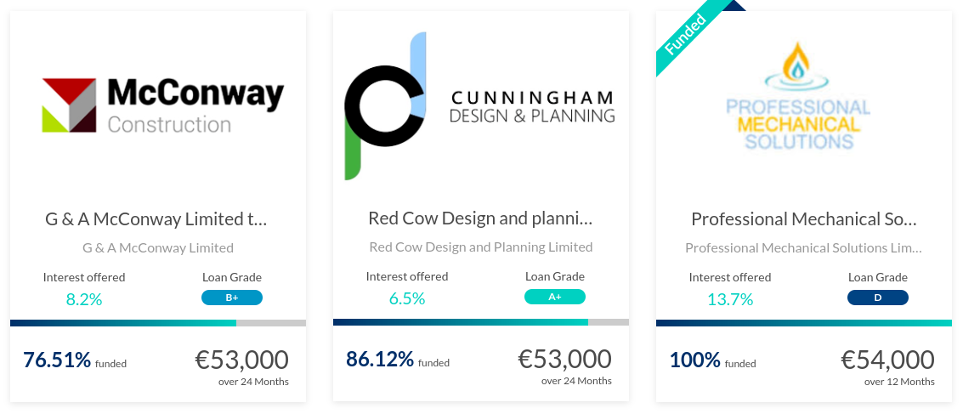The height and width of the screenshot is (414, 980).
Task: Click G & A McConway Limited company name
Action: pos(158,247)
